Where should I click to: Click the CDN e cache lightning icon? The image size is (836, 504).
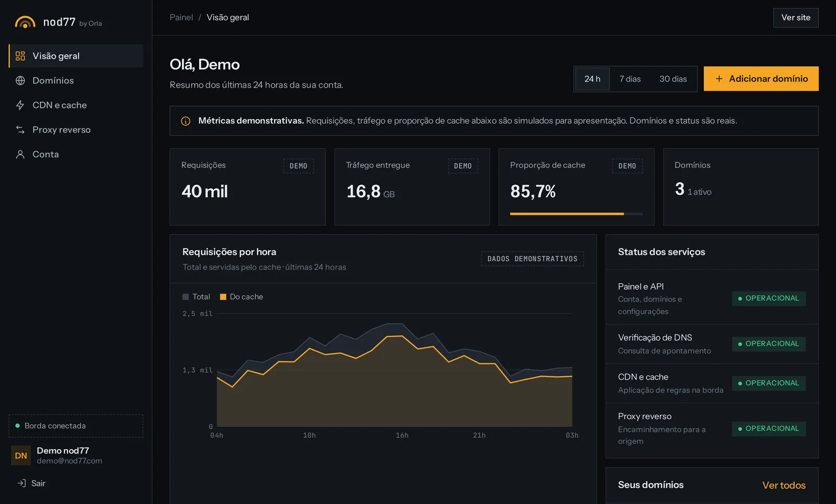point(20,105)
